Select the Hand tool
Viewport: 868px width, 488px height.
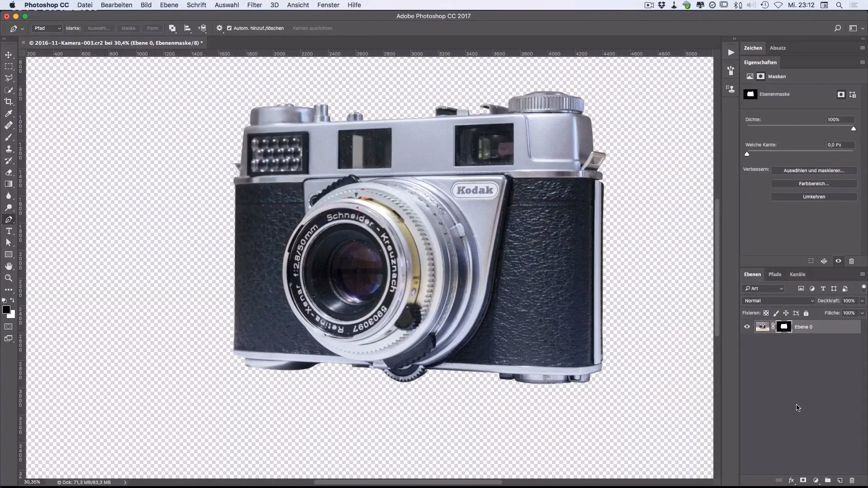pos(9,266)
